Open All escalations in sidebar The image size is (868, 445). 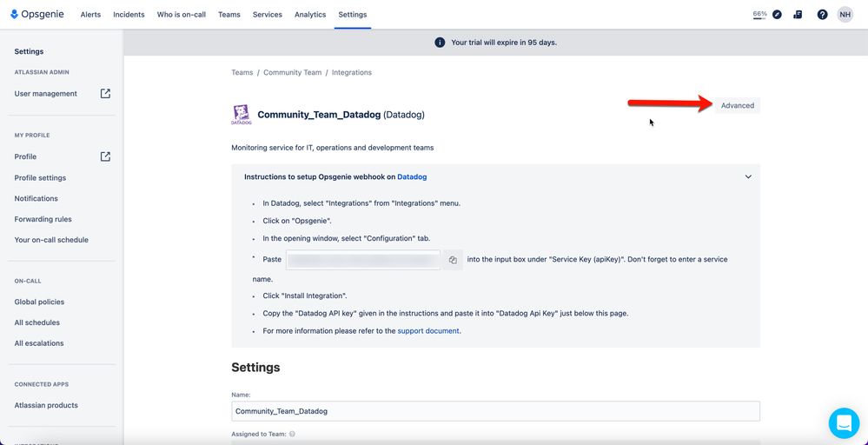pyautogui.click(x=39, y=343)
